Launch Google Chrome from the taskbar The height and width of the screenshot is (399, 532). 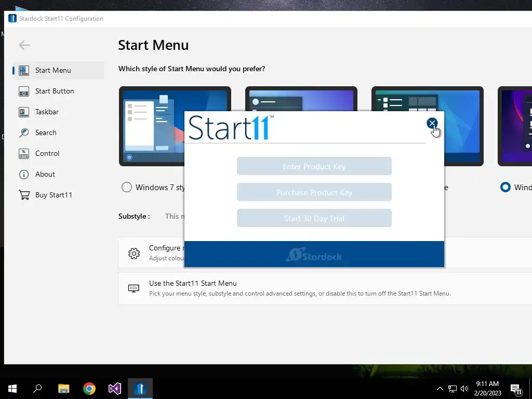pyautogui.click(x=89, y=389)
